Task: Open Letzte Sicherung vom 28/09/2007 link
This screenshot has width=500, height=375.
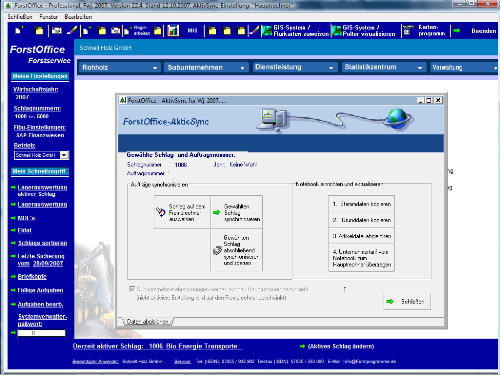Action: click(x=41, y=260)
